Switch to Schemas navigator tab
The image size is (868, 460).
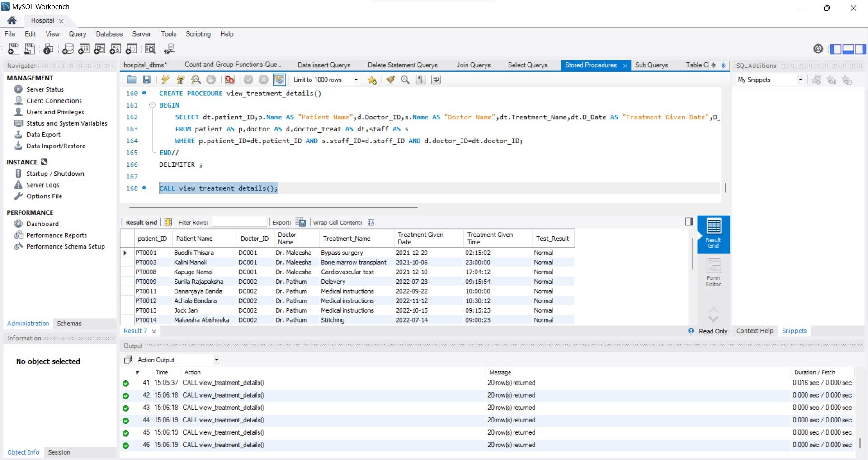[69, 324]
